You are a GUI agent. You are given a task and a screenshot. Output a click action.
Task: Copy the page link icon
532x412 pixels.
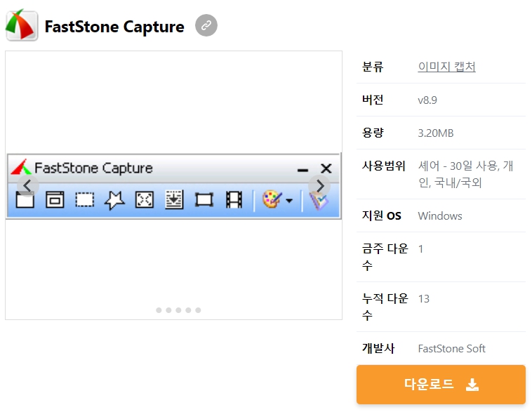(206, 25)
